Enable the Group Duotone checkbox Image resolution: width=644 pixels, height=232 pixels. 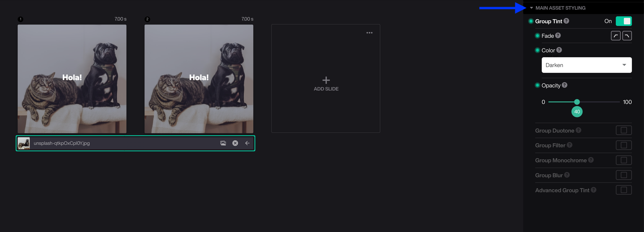tap(623, 130)
